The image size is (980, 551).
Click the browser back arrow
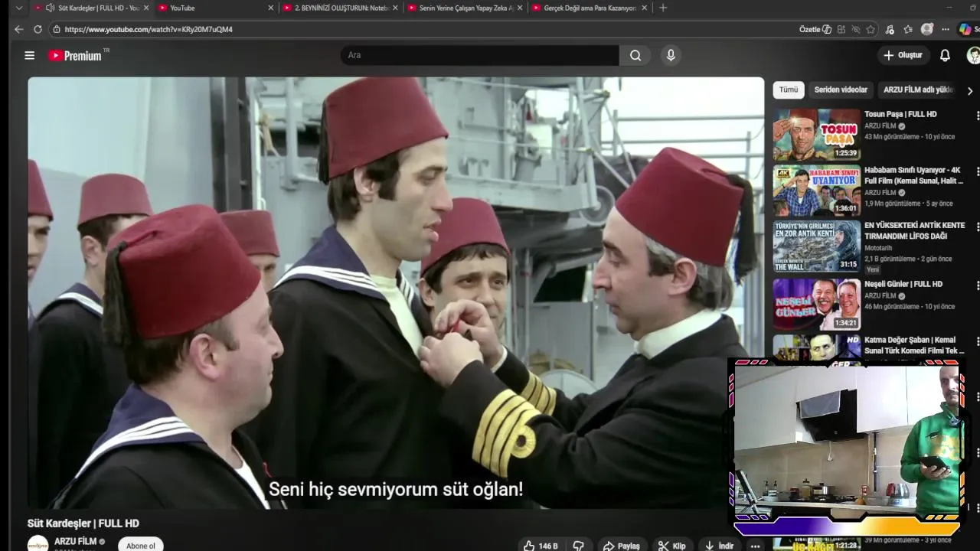(19, 29)
